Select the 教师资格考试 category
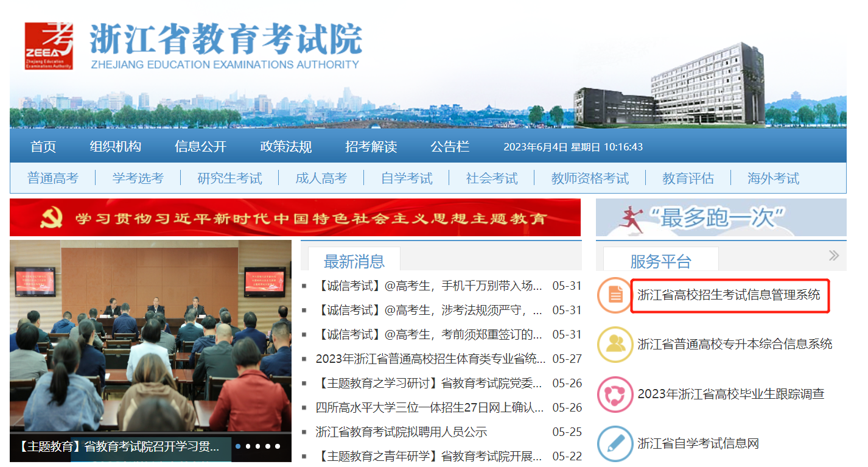This screenshot has height=467, width=868. [x=590, y=178]
